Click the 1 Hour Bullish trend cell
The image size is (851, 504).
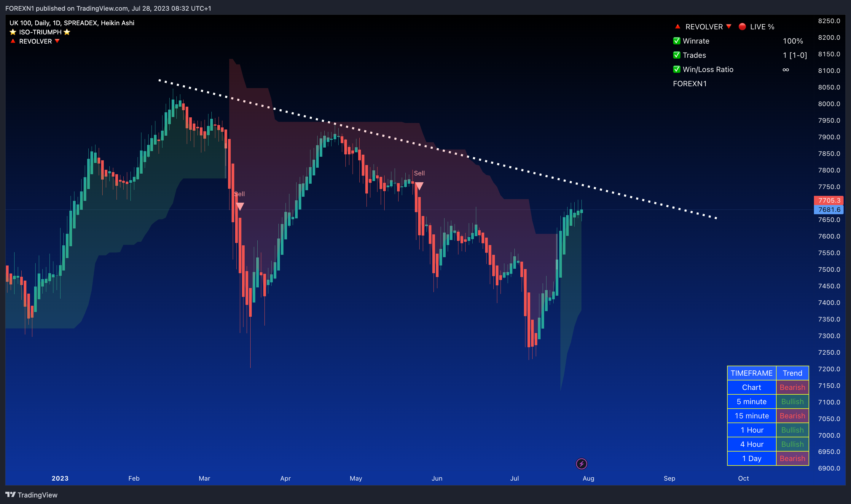coord(792,430)
